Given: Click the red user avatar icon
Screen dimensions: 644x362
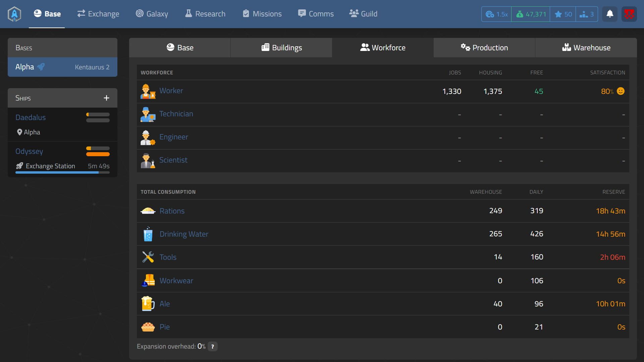Looking at the screenshot, I should 629,14.
